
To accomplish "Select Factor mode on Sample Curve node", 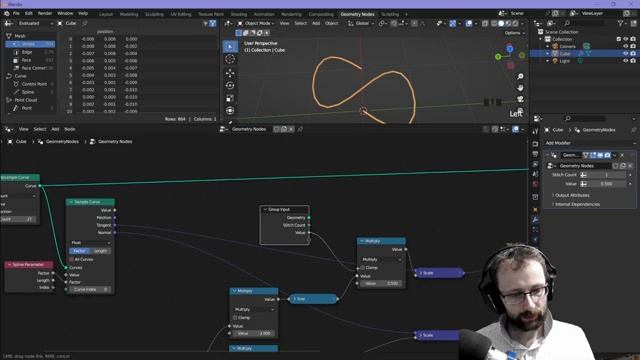I will (80, 251).
